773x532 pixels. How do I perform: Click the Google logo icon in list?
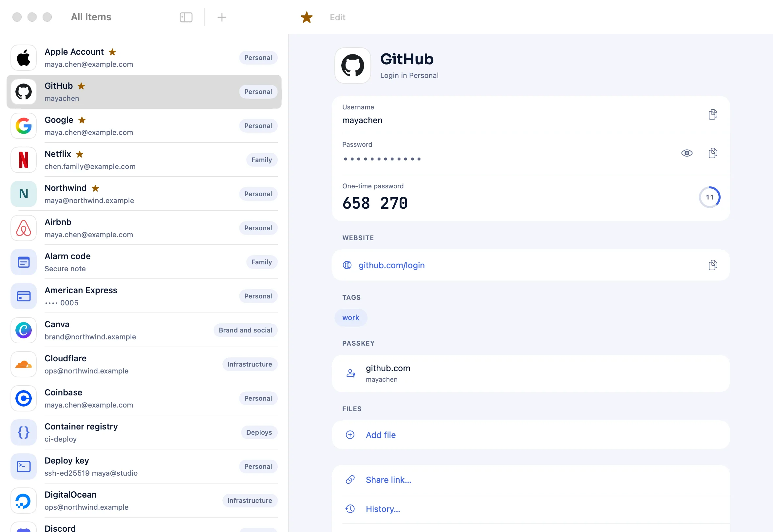click(23, 126)
